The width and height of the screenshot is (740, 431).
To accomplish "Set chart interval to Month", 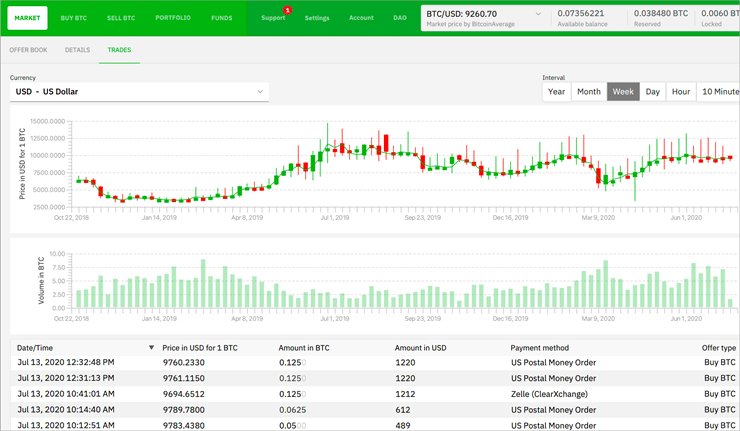I will (589, 92).
